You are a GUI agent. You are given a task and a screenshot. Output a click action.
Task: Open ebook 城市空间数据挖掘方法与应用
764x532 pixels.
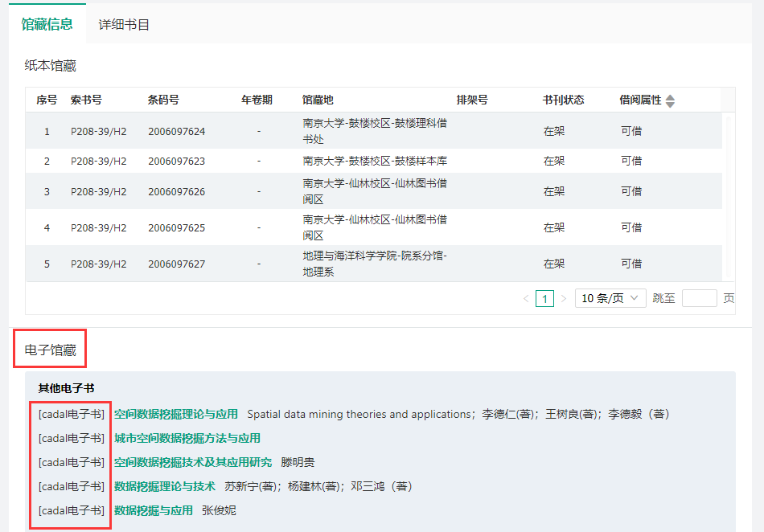point(187,439)
